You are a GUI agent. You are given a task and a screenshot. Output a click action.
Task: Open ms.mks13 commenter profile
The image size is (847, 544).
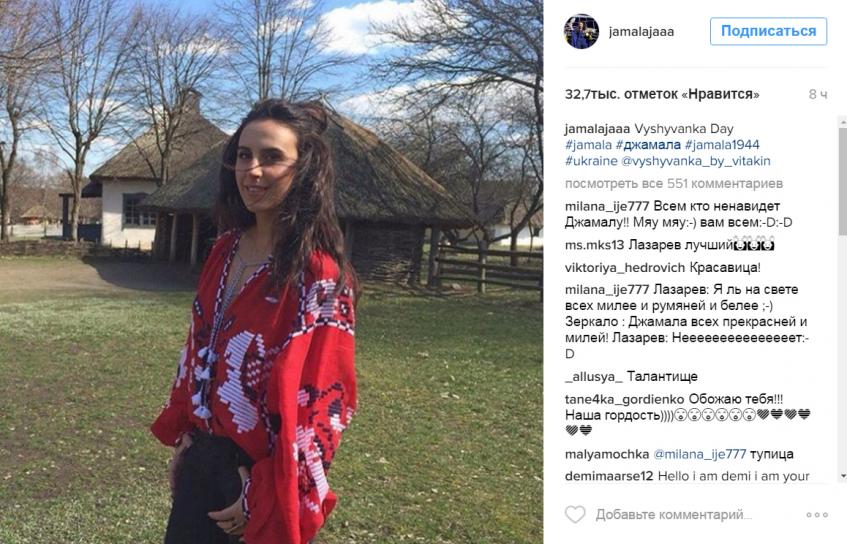[x=594, y=245]
